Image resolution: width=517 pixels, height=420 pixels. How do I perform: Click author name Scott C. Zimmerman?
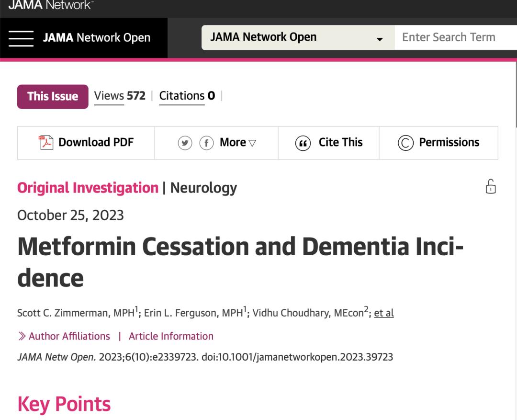point(63,313)
